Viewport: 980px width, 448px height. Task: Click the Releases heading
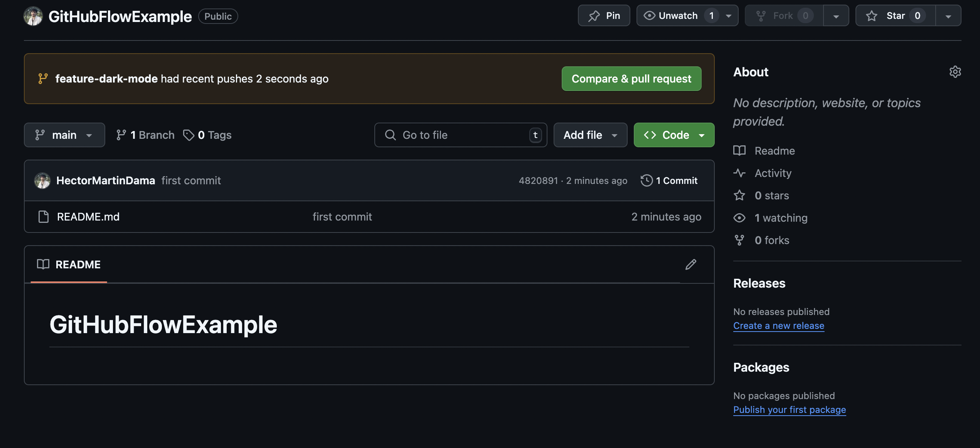click(x=759, y=283)
